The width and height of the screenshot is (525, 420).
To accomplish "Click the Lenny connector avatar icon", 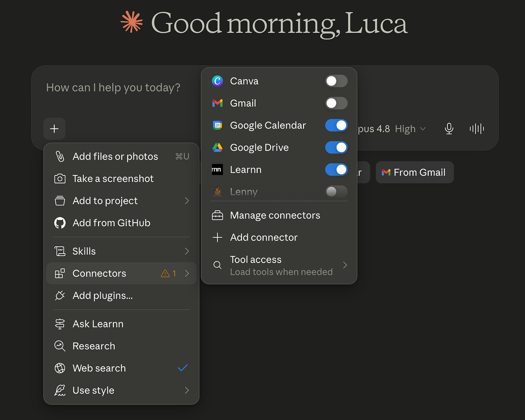I will (x=217, y=191).
